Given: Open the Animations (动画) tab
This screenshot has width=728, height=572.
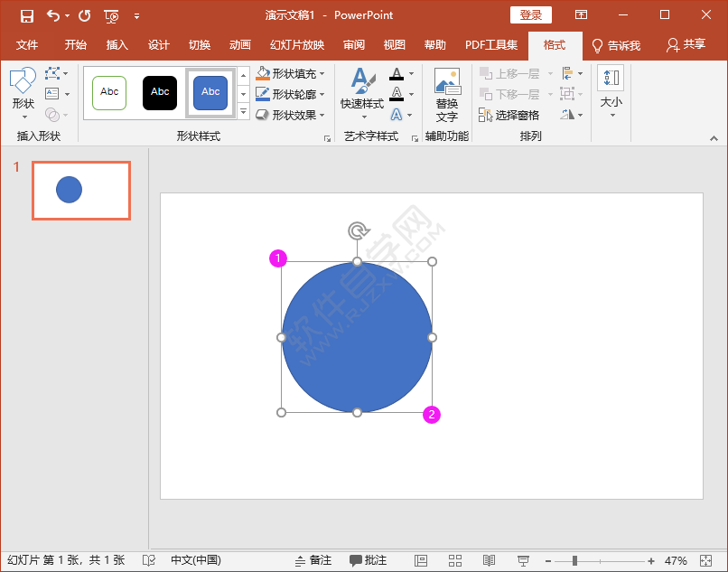Looking at the screenshot, I should pyautogui.click(x=239, y=45).
